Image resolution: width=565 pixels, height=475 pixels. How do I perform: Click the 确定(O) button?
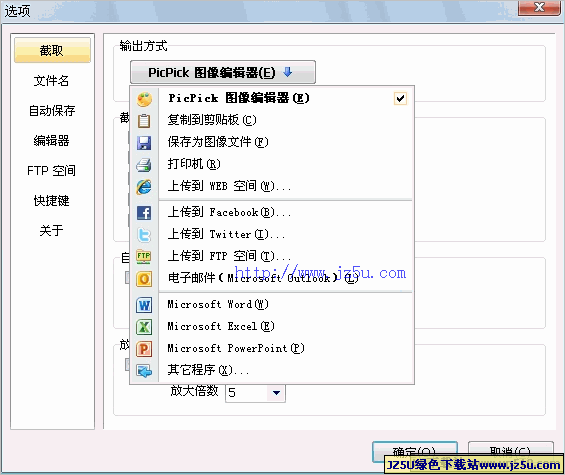coord(415,452)
